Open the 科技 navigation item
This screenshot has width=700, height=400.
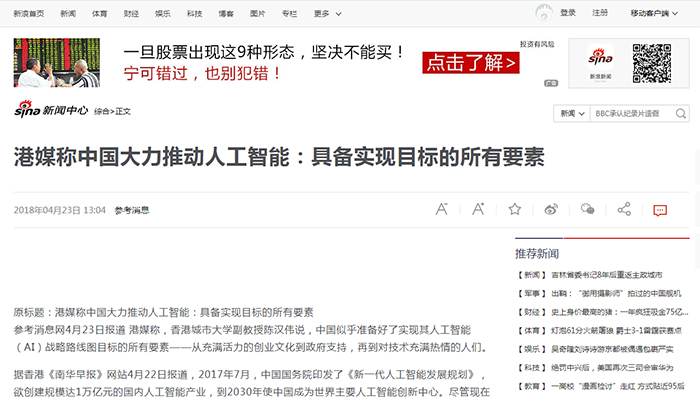pos(194,13)
